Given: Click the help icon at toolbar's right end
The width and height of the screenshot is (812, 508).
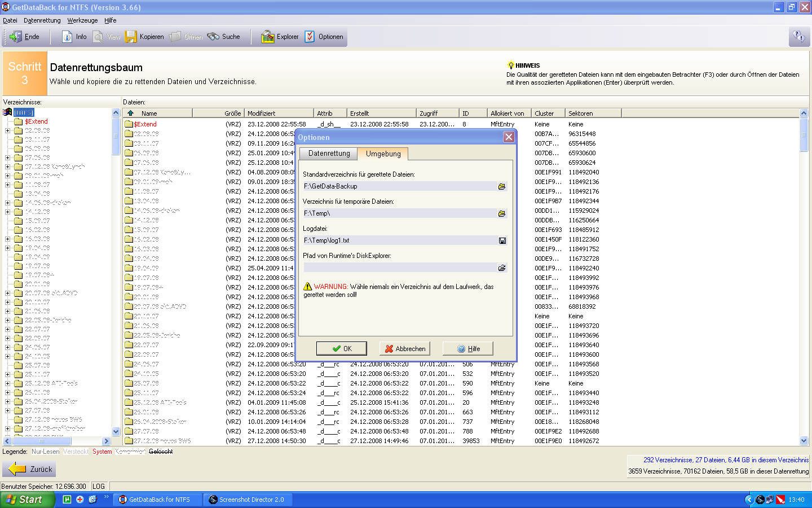Looking at the screenshot, I should click(799, 37).
